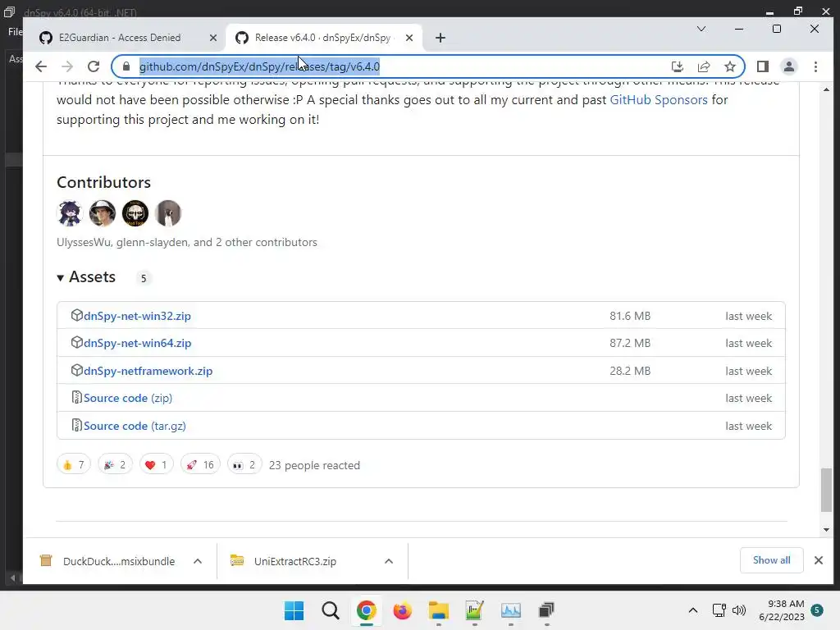The height and width of the screenshot is (630, 840).
Task: Click package icon beside dnSpy-netframework.zip
Action: pos(76,370)
